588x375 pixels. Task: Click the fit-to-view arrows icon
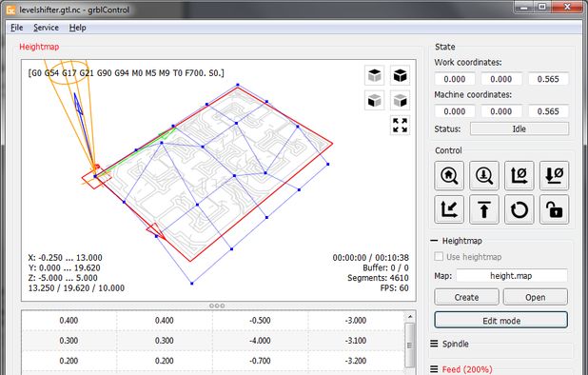(400, 126)
